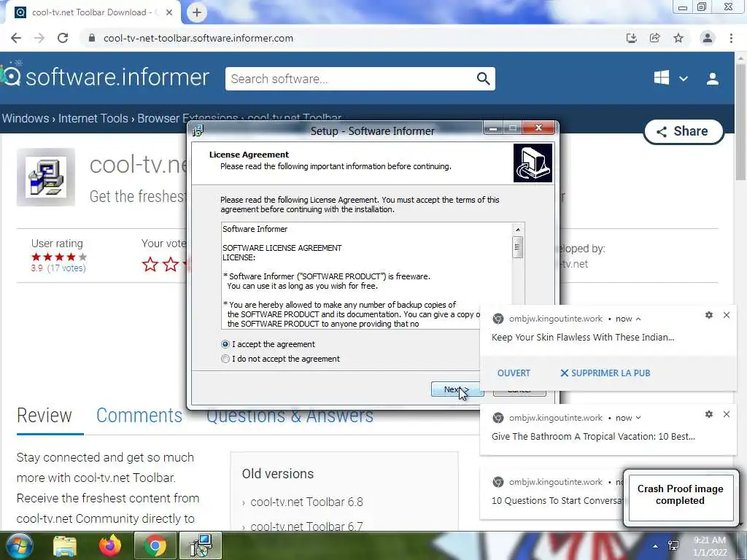Open the Chrome profile avatar
Viewport: 747px width, 560px height.
tap(708, 38)
